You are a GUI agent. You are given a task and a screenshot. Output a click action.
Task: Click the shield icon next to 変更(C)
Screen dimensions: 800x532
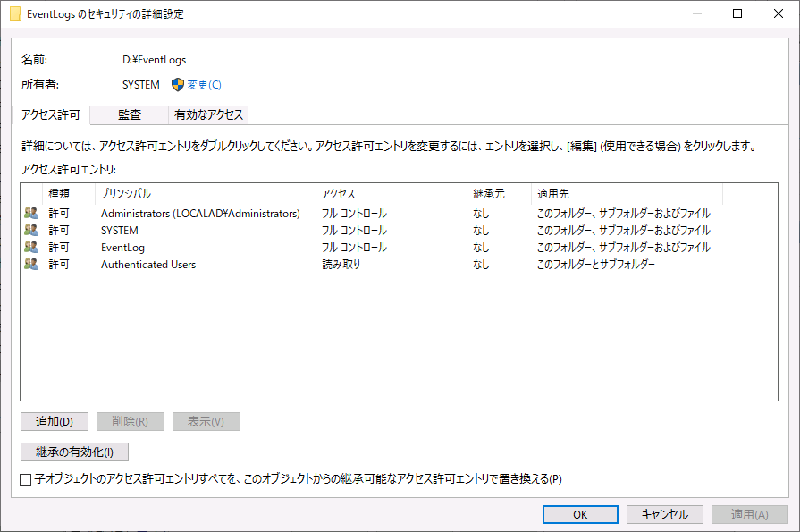click(x=178, y=85)
